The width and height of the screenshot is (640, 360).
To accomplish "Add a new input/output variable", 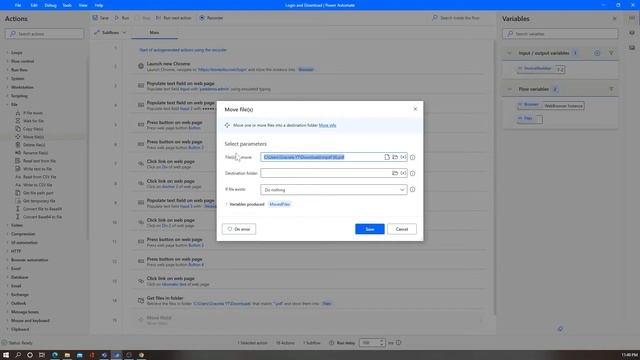I will (x=597, y=53).
